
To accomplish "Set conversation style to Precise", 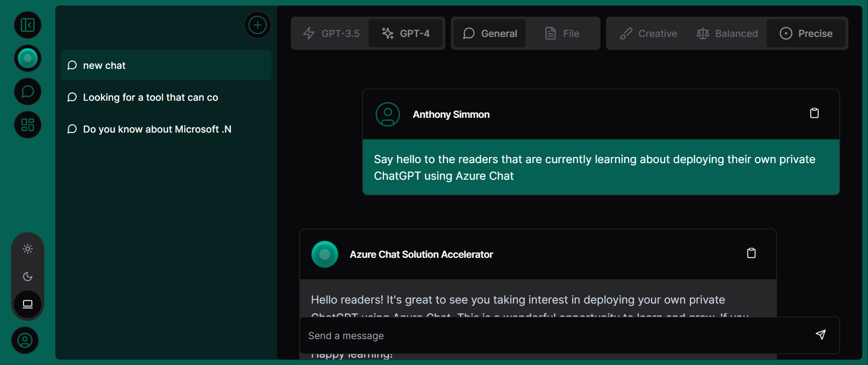I will pos(806,33).
